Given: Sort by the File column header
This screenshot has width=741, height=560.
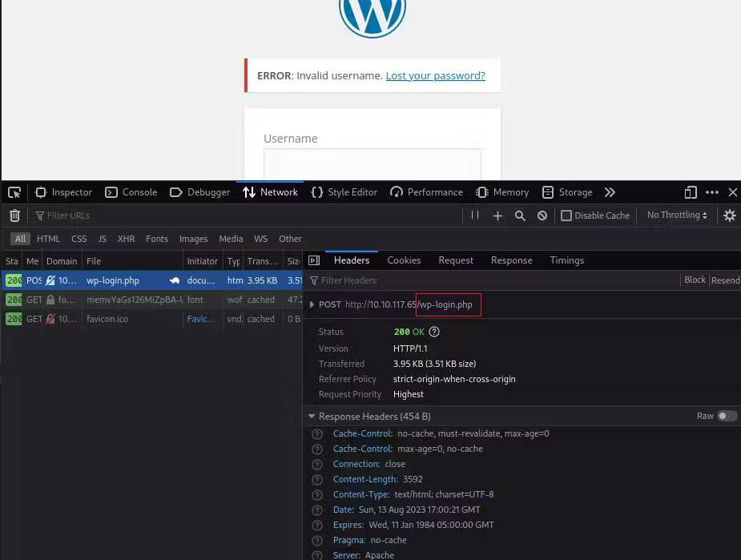Looking at the screenshot, I should (132, 261).
